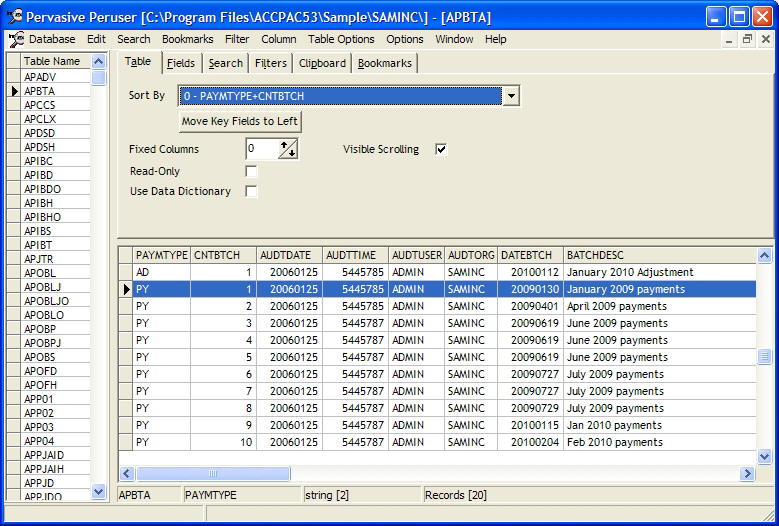Viewport: 779px width, 526px height.
Task: Switch to the Fields tab
Action: [181, 63]
